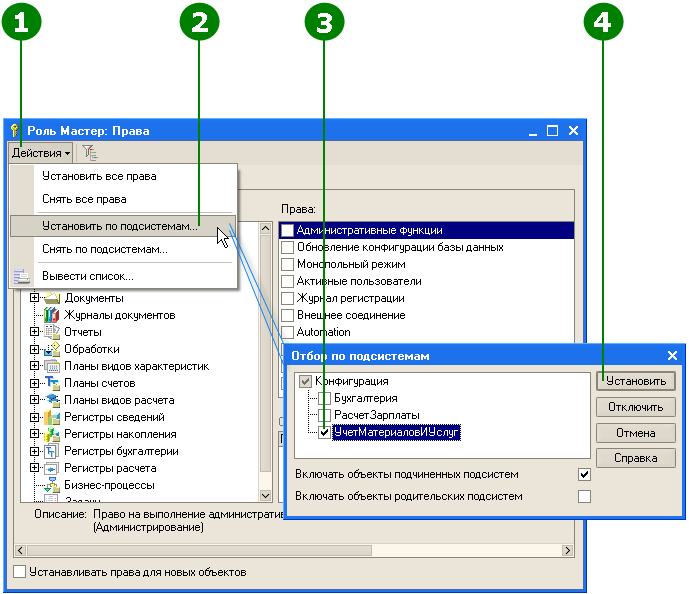Click the Планы видов расчета icon

tap(52, 400)
